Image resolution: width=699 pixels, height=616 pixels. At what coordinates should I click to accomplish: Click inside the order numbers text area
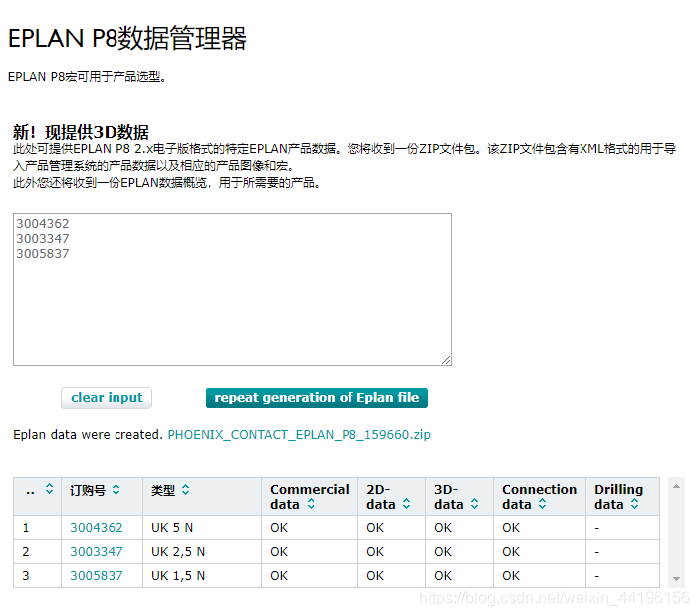point(232,299)
